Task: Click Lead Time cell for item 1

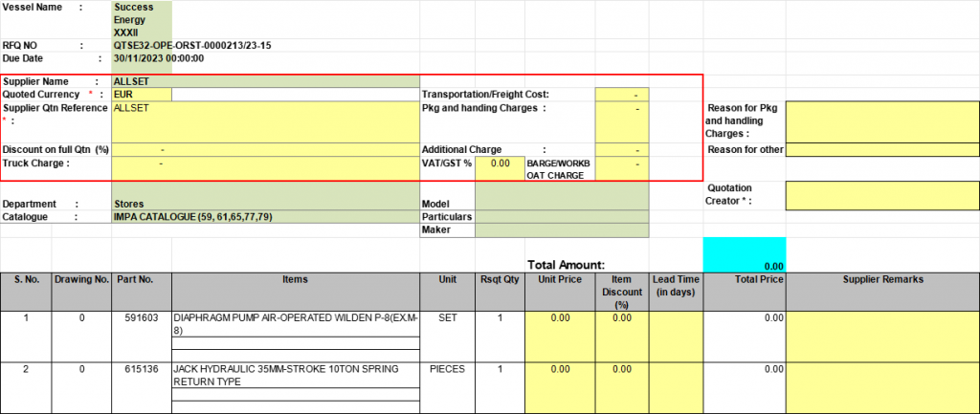Action: tap(676, 335)
